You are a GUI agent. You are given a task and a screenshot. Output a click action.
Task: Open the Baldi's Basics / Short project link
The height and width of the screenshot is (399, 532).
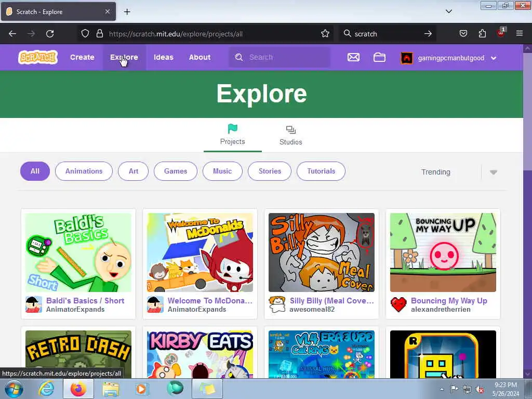85,301
